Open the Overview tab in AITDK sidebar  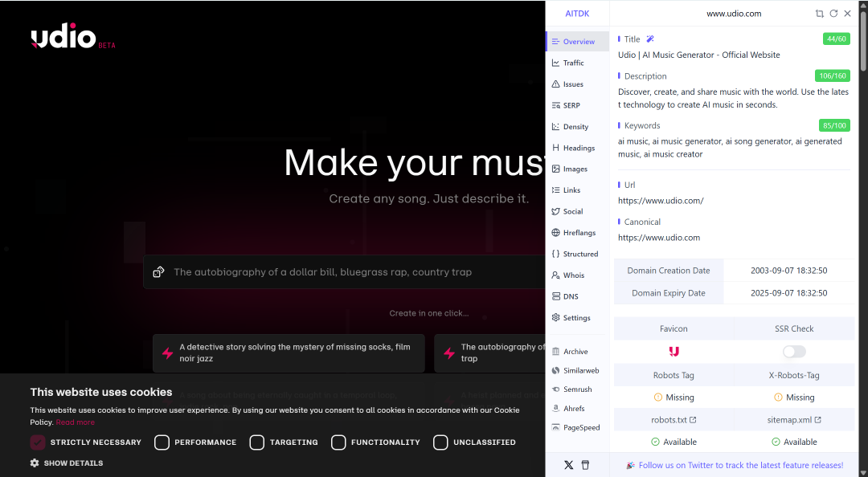coord(577,42)
